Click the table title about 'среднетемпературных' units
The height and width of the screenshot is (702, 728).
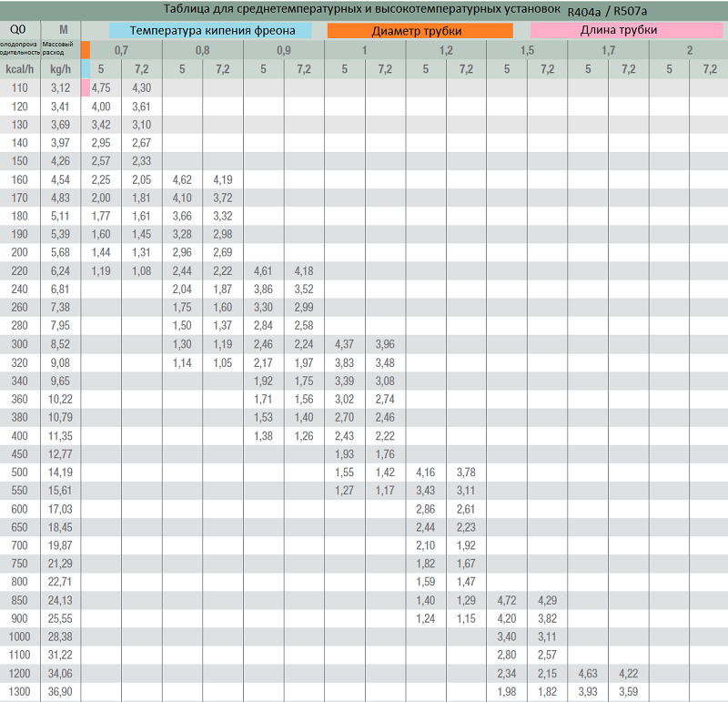point(361,9)
